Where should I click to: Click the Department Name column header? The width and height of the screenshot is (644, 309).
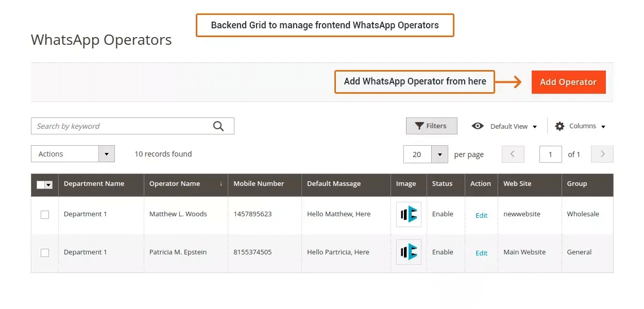(94, 184)
